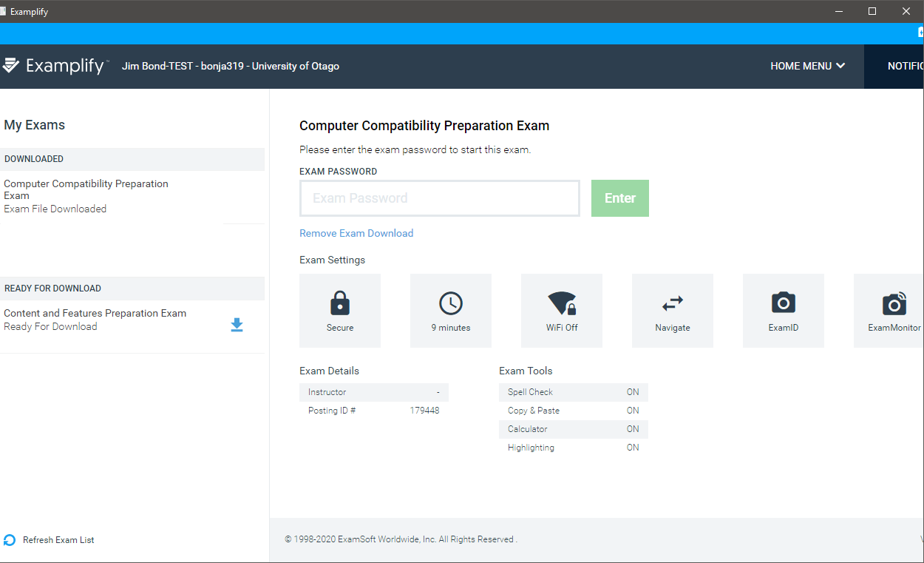Click the Exam Password input field
Screen dimensions: 924x563
(x=440, y=198)
